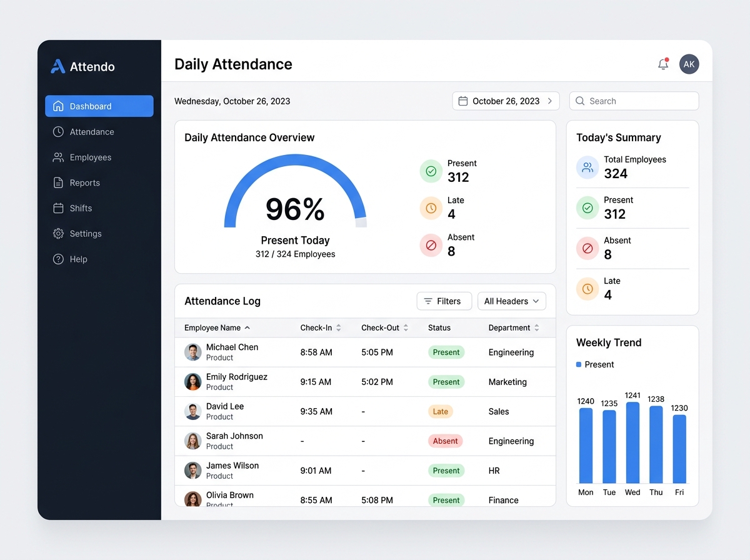Open the All Headers dropdown
The height and width of the screenshot is (560, 750).
[x=512, y=301]
